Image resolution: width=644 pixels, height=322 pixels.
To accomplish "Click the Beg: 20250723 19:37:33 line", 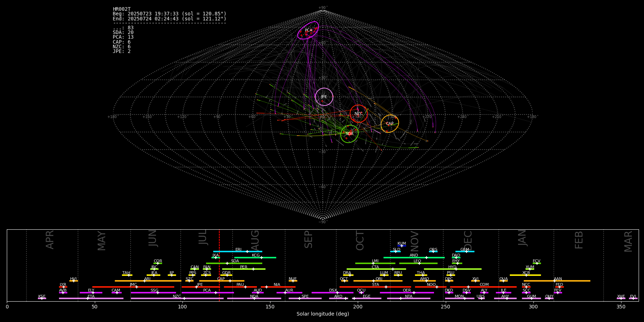I will point(170,14).
